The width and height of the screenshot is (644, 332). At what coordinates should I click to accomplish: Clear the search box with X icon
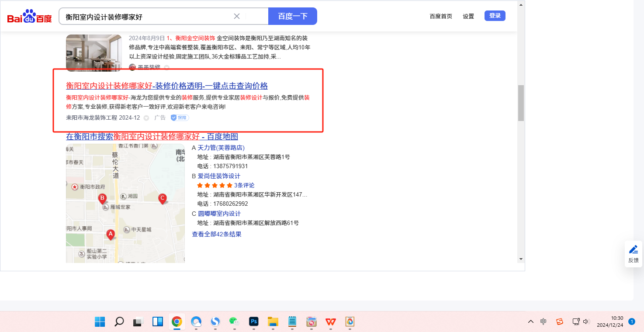point(237,17)
